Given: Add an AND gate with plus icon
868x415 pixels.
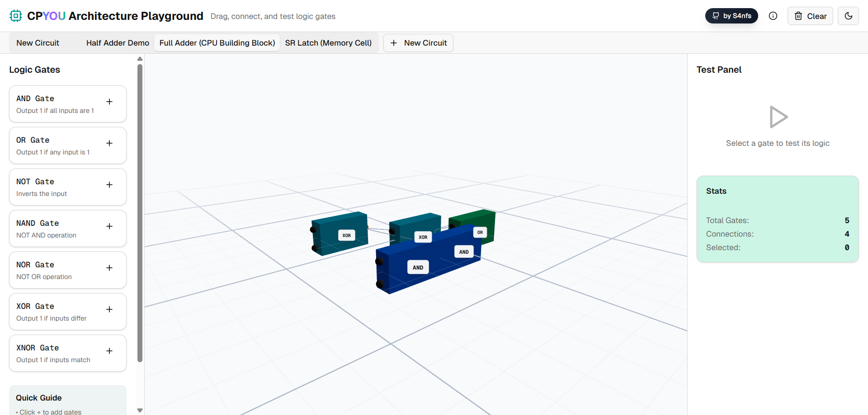Looking at the screenshot, I should pyautogui.click(x=109, y=102).
